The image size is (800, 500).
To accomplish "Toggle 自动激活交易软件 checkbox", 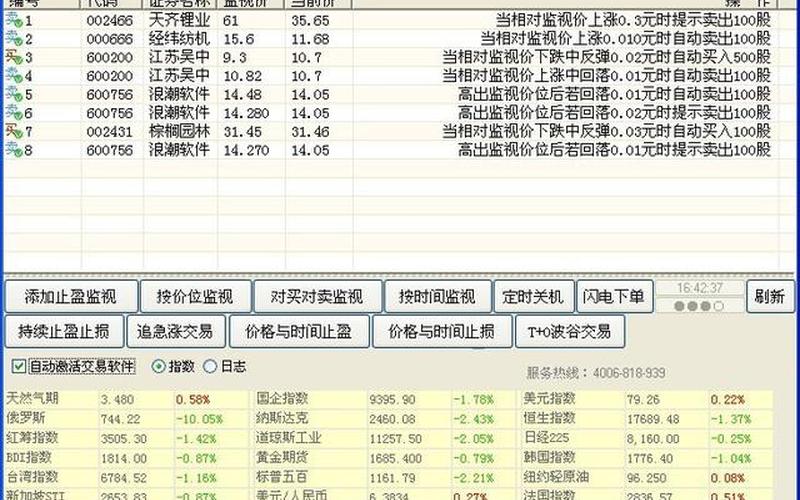I will click(19, 366).
